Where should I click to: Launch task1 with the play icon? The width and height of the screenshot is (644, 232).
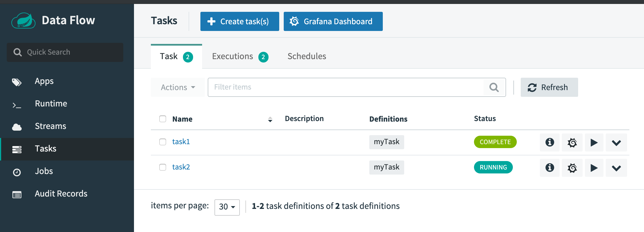[x=594, y=142]
